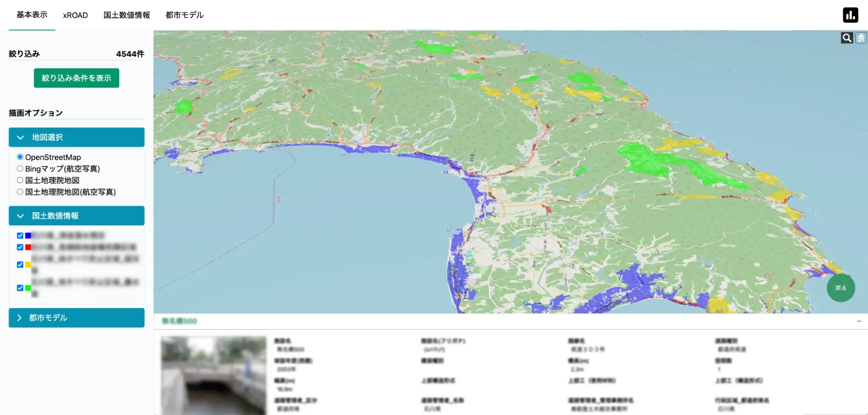Select the OpenStreetMap radio option
This screenshot has height=415, width=868.
20,157
